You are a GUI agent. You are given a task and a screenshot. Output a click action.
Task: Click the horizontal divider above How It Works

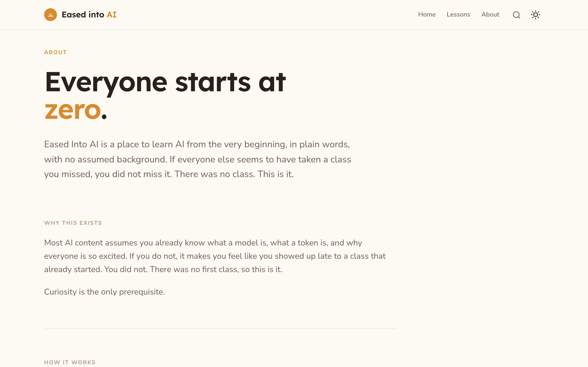(x=220, y=329)
